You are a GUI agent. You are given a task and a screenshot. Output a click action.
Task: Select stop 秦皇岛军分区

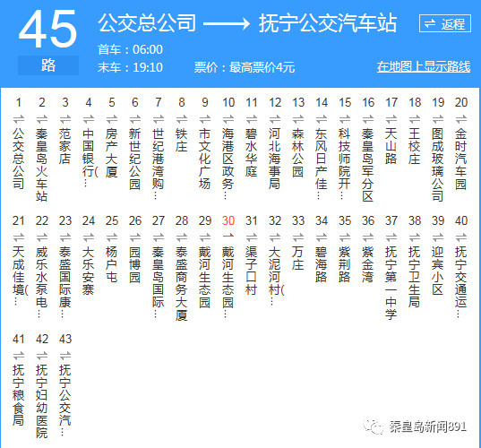coord(368,165)
